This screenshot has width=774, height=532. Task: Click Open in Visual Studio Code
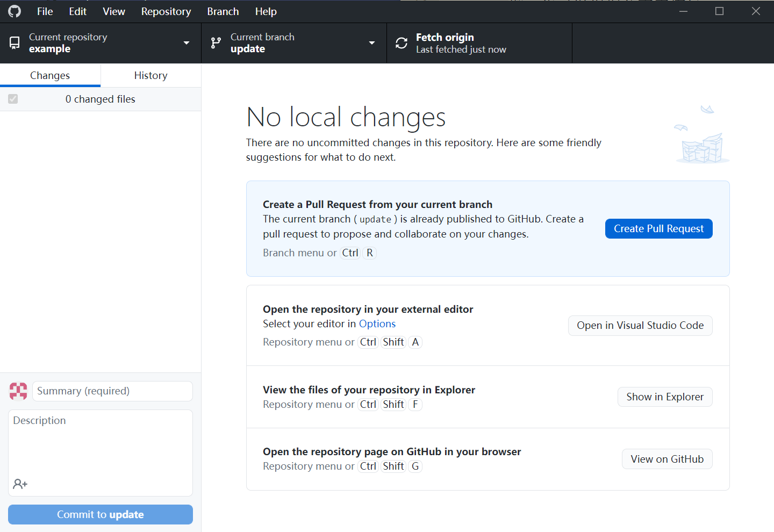[640, 326]
